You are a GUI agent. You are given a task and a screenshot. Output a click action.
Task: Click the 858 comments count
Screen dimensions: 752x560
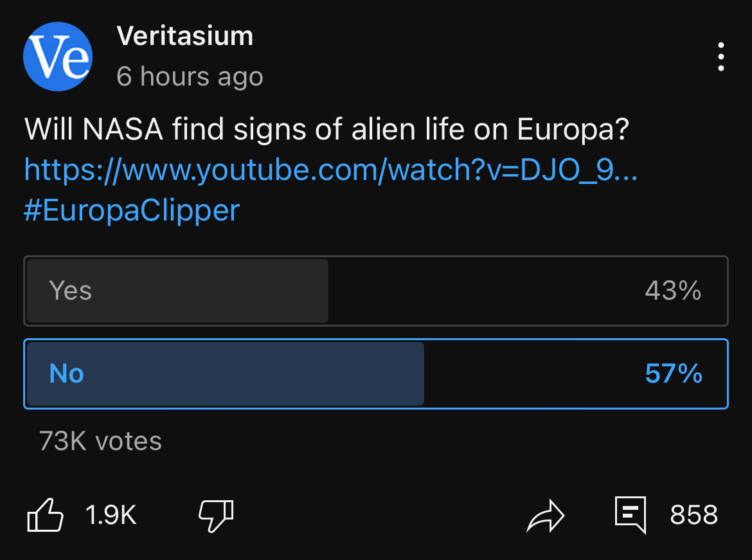tap(694, 515)
